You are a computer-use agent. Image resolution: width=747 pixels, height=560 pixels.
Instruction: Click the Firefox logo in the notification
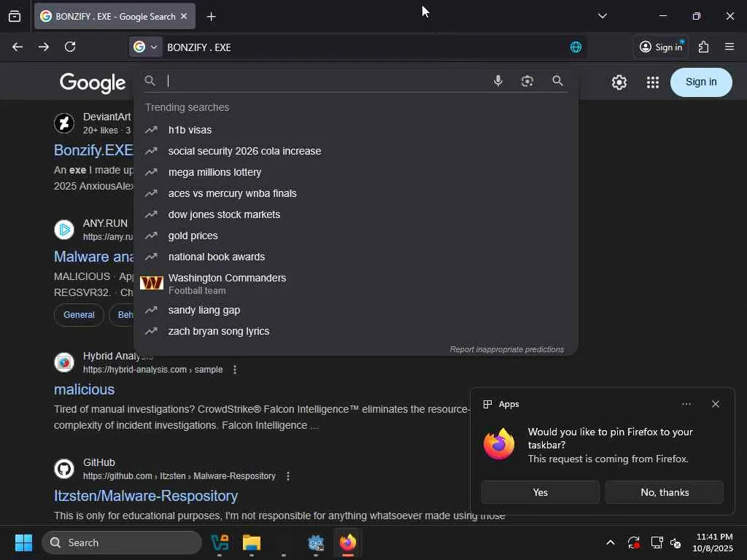pyautogui.click(x=499, y=444)
